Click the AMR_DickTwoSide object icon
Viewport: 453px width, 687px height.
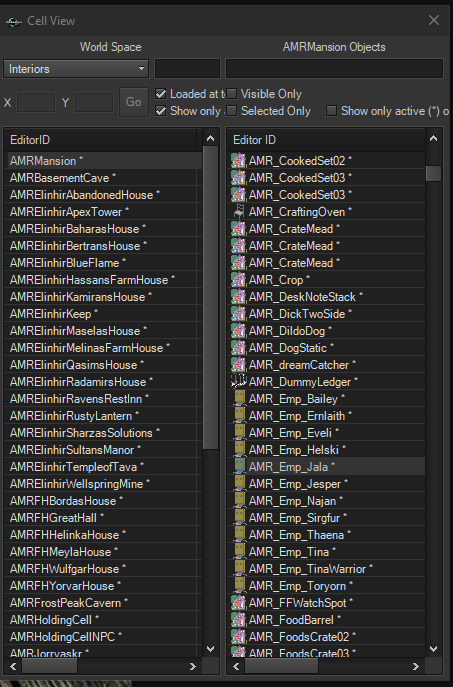[239, 314]
